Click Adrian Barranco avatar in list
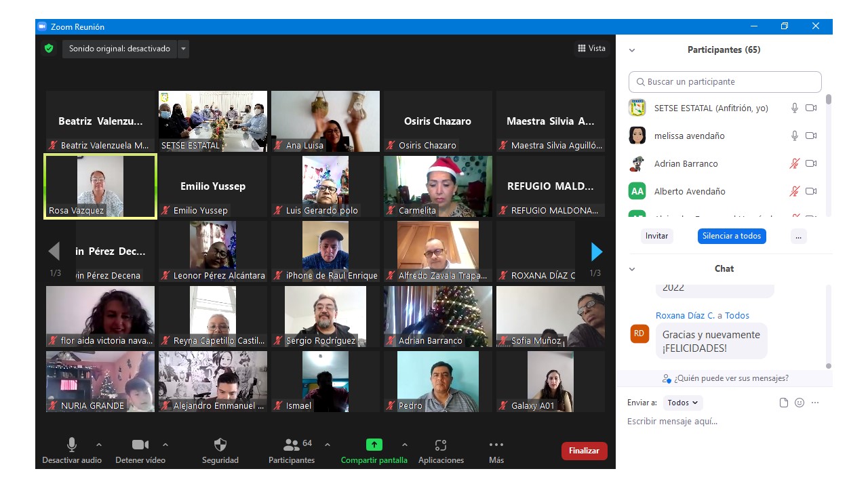Image resolution: width=868 pixels, height=488 pixels. pyautogui.click(x=637, y=163)
